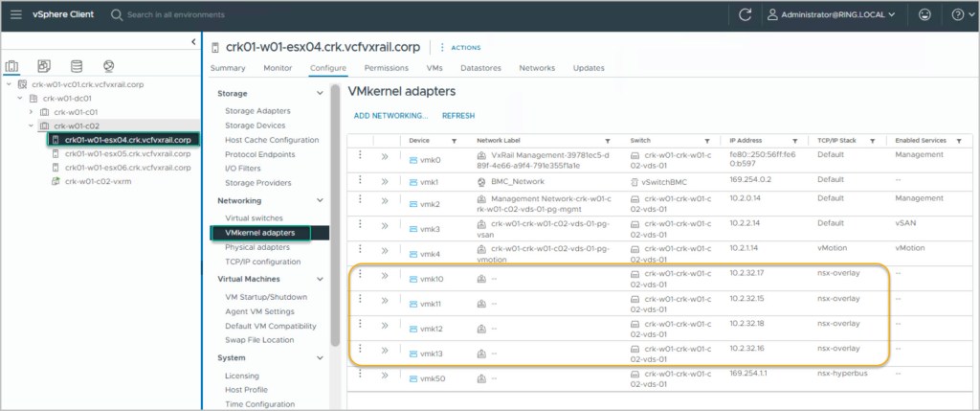The width and height of the screenshot is (980, 411).
Task: Collapse the Storage section
Action: [320, 93]
